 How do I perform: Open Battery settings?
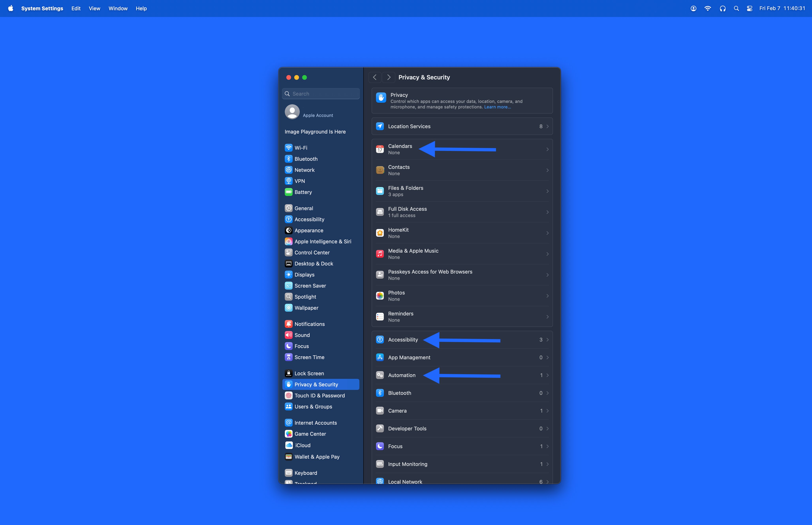[x=321, y=192]
